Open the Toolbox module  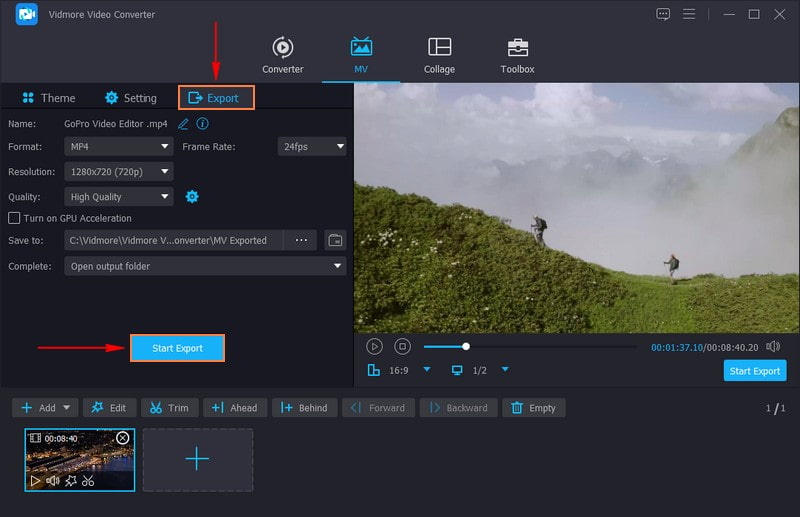[x=517, y=56]
